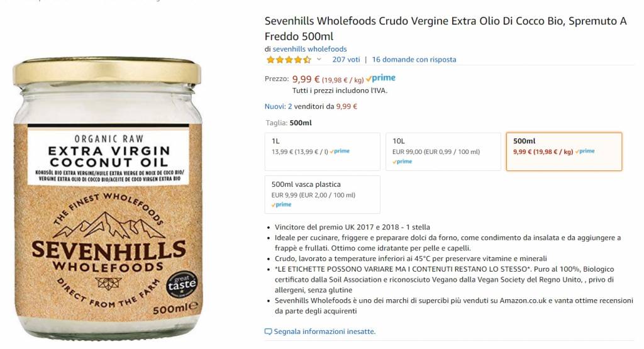Image resolution: width=644 pixels, height=349 pixels.
Task: Click the star rating icons
Action: click(289, 60)
